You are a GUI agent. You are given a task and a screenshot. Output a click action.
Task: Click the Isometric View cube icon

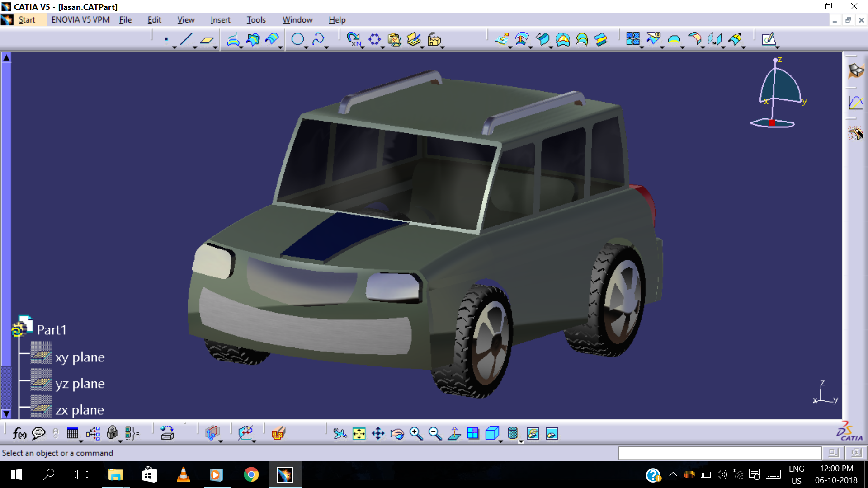492,434
